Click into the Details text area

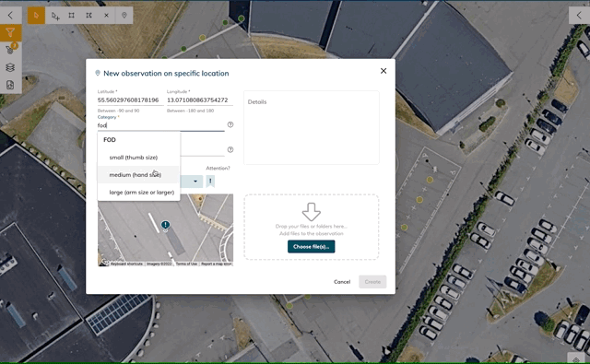tap(312, 127)
